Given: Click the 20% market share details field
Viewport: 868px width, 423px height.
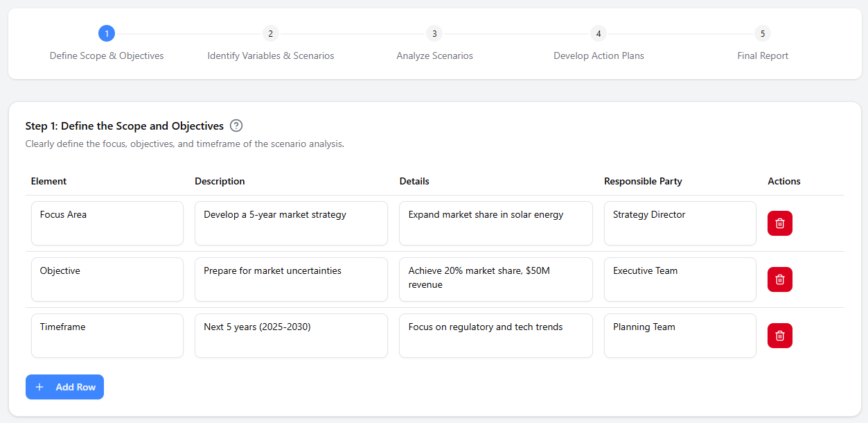Looking at the screenshot, I should click(x=495, y=279).
